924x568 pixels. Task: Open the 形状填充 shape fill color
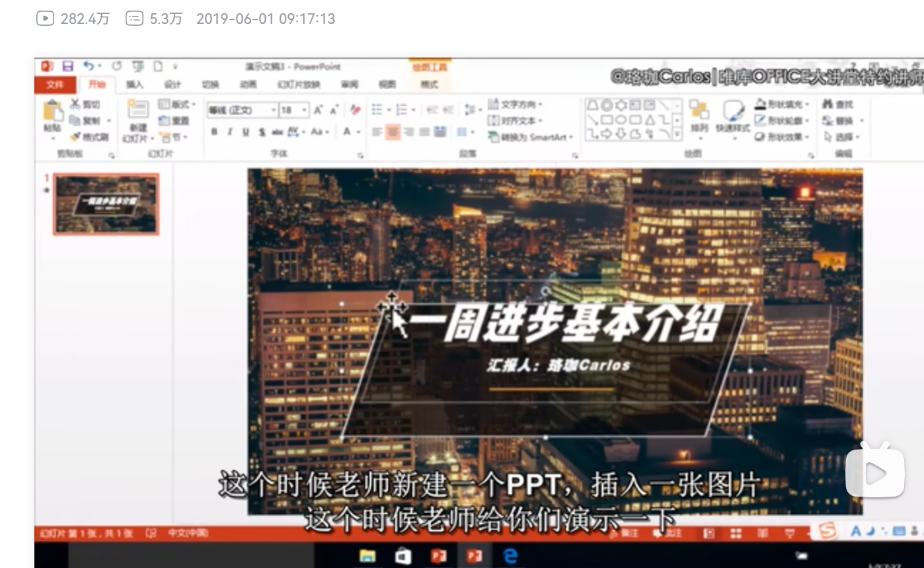tap(782, 104)
